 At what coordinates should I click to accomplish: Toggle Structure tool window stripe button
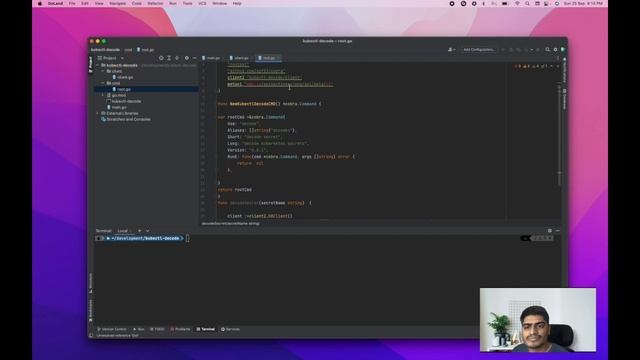point(91,283)
